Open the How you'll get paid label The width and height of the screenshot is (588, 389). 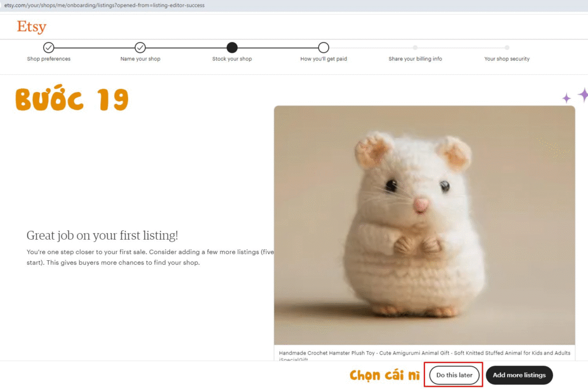(x=323, y=59)
